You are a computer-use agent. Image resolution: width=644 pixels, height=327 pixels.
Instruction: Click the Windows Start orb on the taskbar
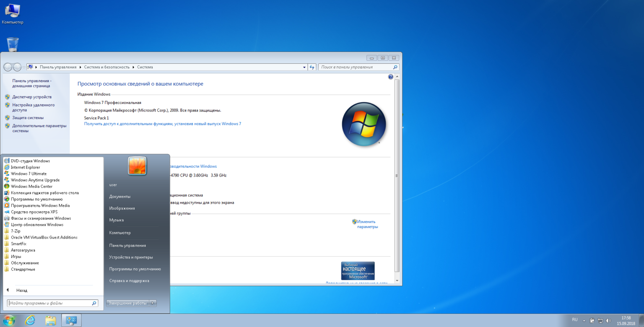8,321
